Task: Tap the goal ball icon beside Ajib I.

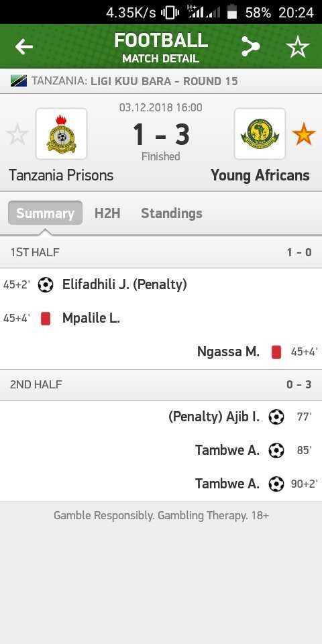Action: [x=276, y=417]
